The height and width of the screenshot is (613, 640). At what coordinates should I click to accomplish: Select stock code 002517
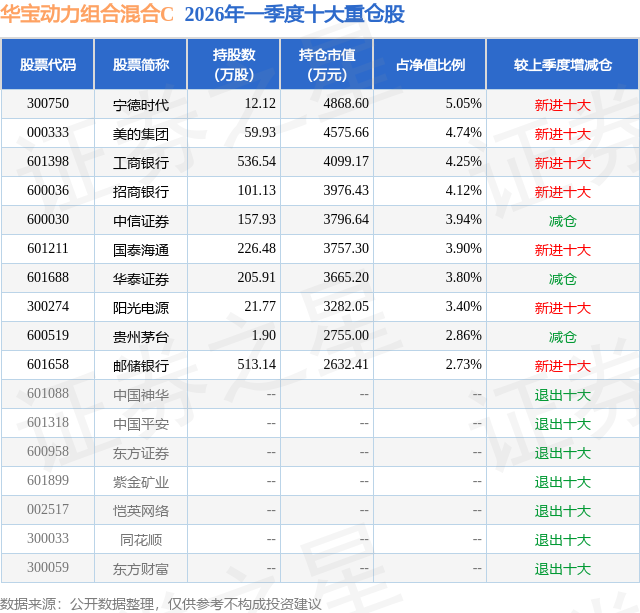pyautogui.click(x=48, y=509)
